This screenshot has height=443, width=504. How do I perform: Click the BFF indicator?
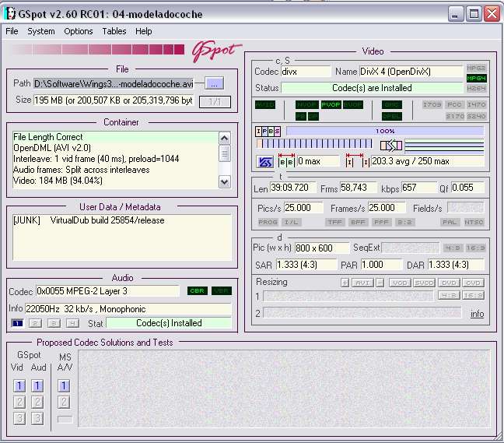coord(358,222)
